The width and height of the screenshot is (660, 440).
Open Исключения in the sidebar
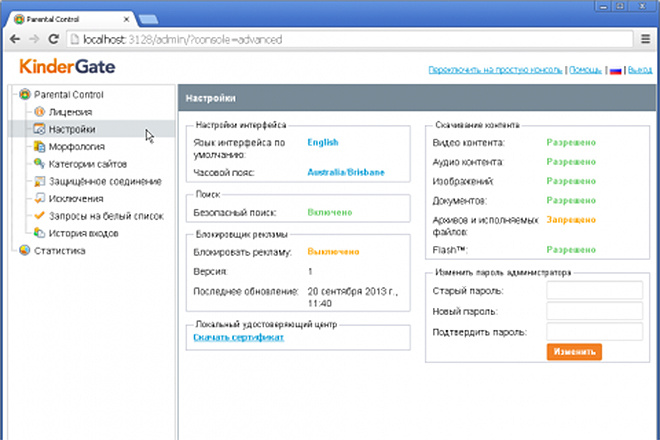76,198
